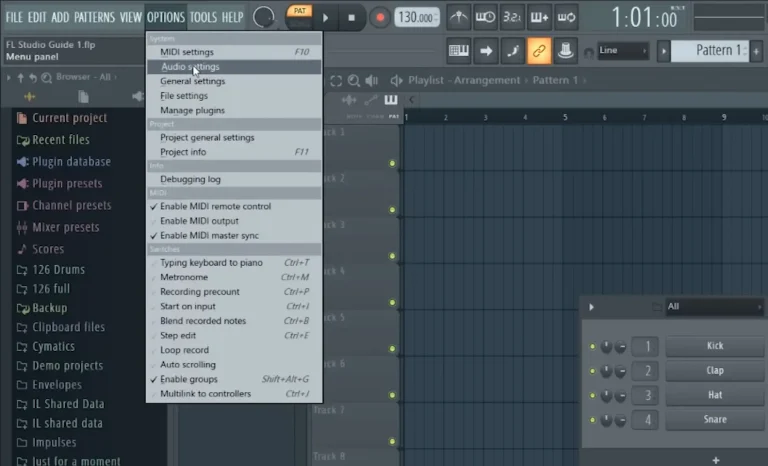Click the Kick channel button
The width and height of the screenshot is (768, 466).
click(715, 346)
